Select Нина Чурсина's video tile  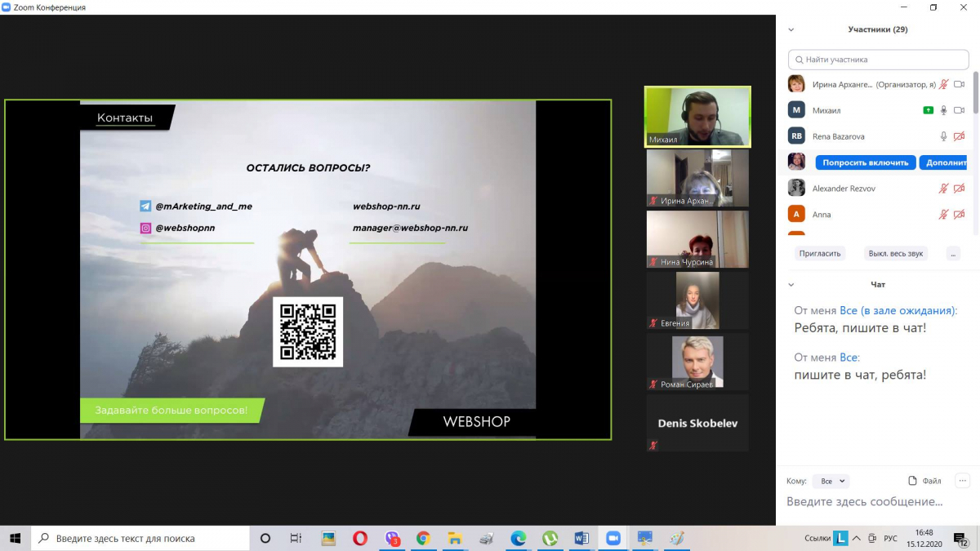tap(697, 239)
